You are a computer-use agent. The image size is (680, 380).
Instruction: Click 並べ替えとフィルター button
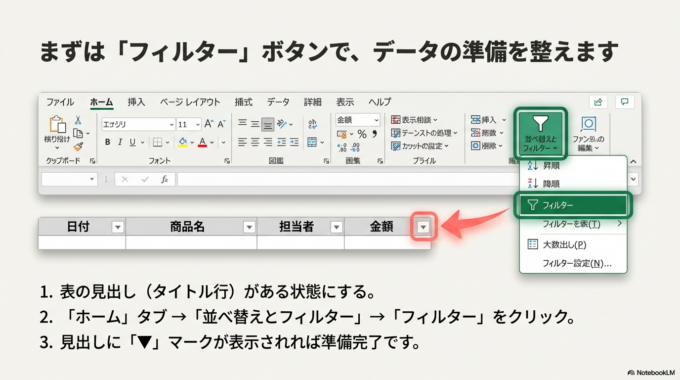pos(540,134)
